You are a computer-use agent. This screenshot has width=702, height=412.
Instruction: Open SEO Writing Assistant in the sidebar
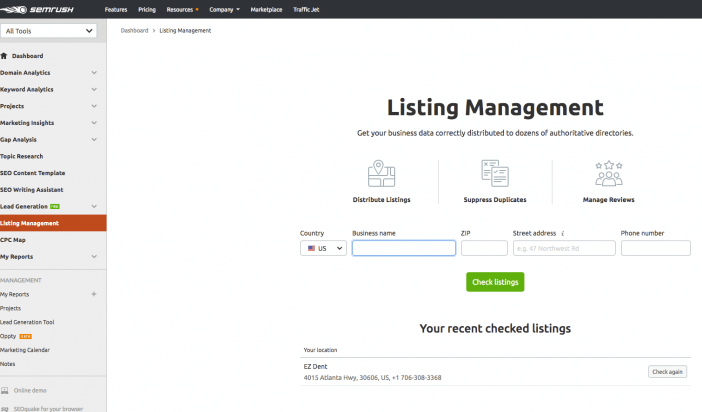tap(32, 190)
